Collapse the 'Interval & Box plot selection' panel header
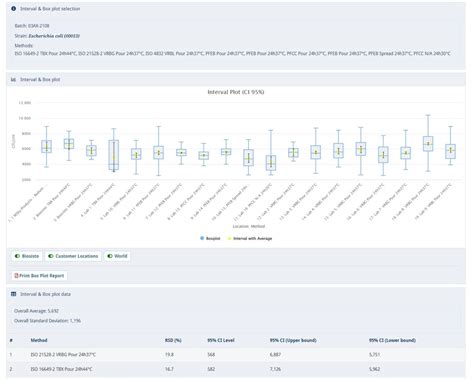Image resolution: width=474 pixels, height=380 pixels. pos(236,9)
